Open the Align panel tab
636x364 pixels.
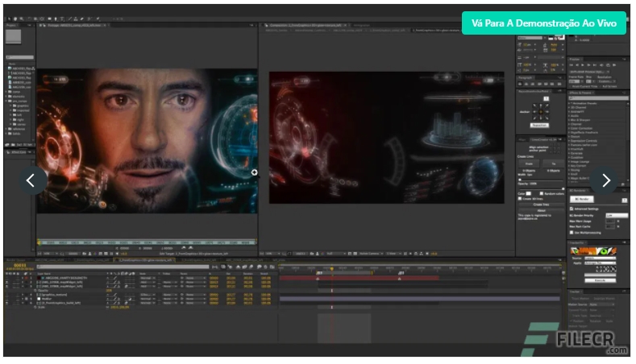tap(522, 139)
